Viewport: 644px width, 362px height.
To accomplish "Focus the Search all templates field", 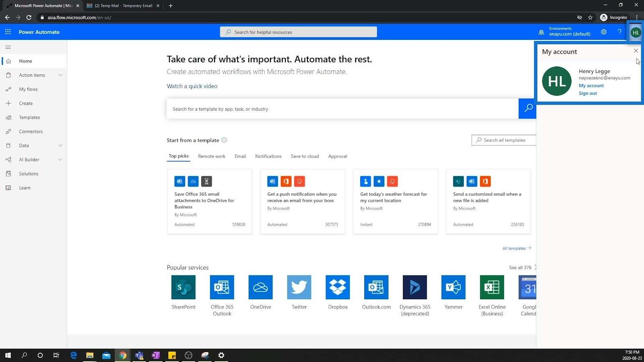I will [x=504, y=140].
